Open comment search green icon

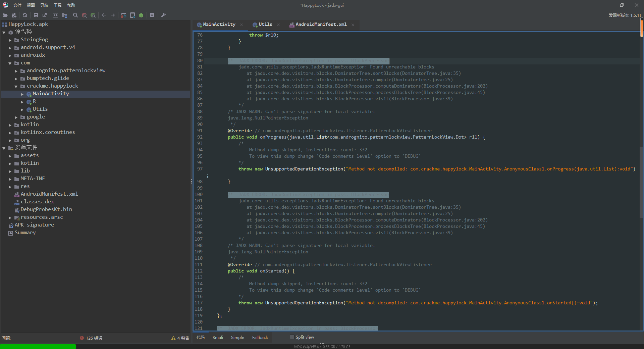tap(93, 15)
